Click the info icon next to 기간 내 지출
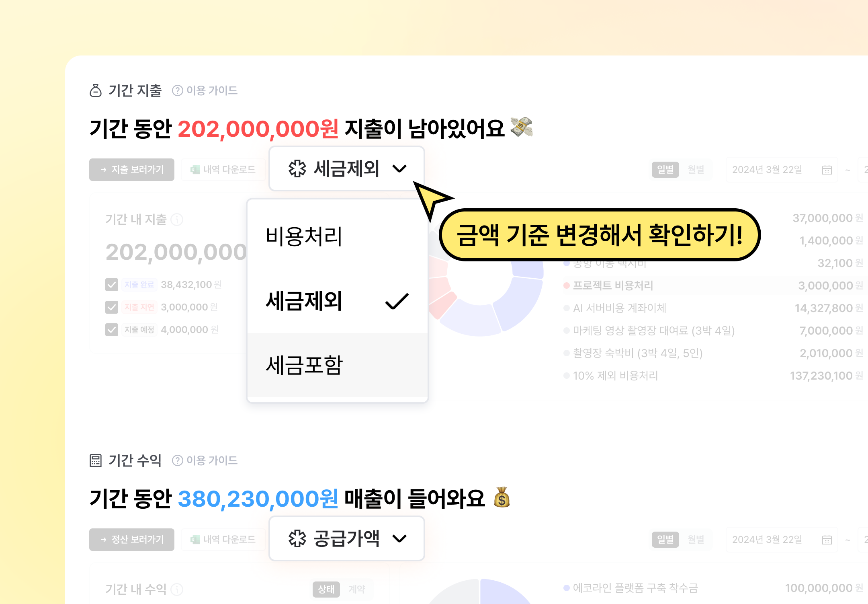The image size is (868, 604). 177,220
